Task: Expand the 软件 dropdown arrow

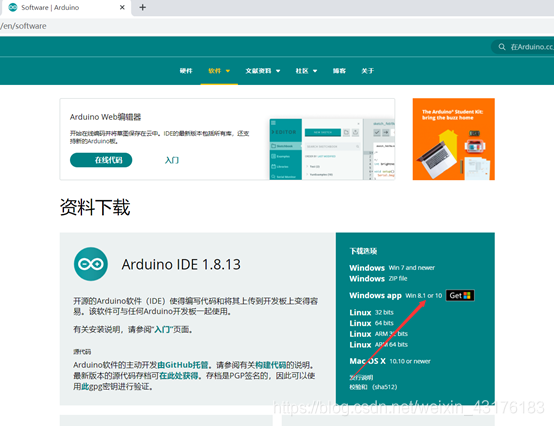Action: click(x=228, y=71)
